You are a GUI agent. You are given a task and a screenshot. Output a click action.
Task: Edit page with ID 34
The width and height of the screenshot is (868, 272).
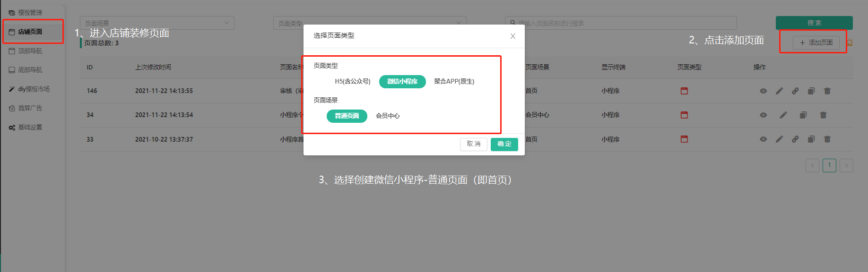point(783,115)
